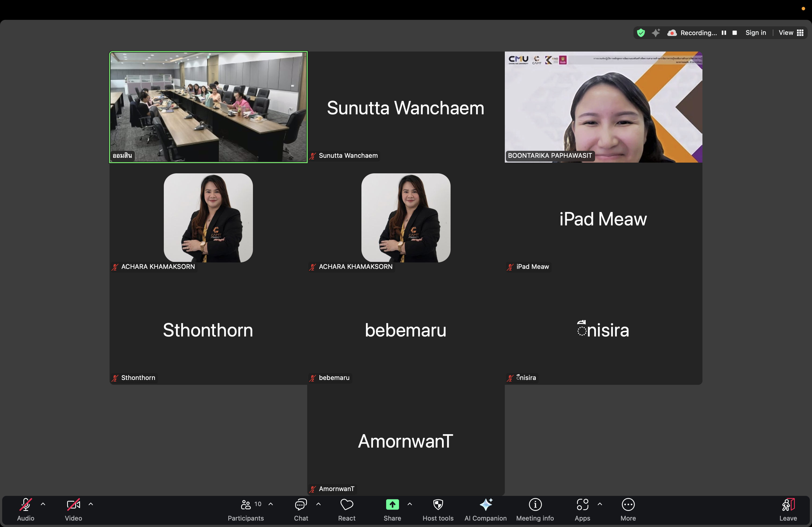Screen dimensions: 812x527
Task: Expand audio options chevron
Action: (x=43, y=504)
